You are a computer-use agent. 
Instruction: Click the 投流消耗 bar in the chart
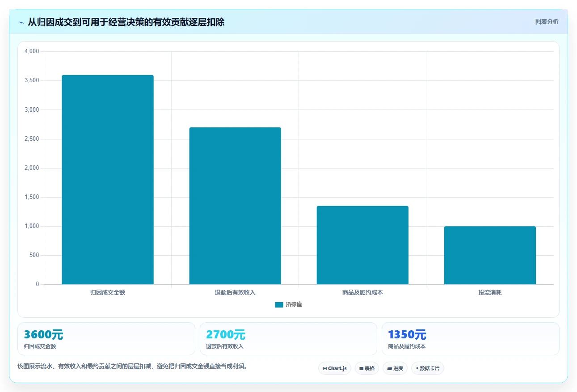[x=490, y=255]
